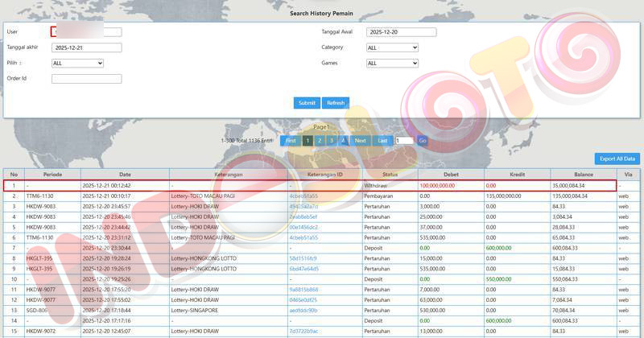Jump to First page
Image resolution: width=644 pixels, height=338 pixels.
click(291, 140)
